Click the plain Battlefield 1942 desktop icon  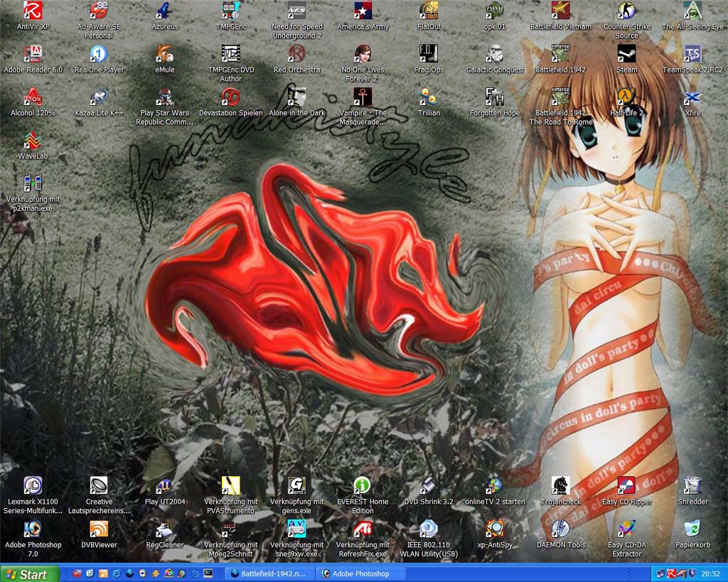coord(561,53)
